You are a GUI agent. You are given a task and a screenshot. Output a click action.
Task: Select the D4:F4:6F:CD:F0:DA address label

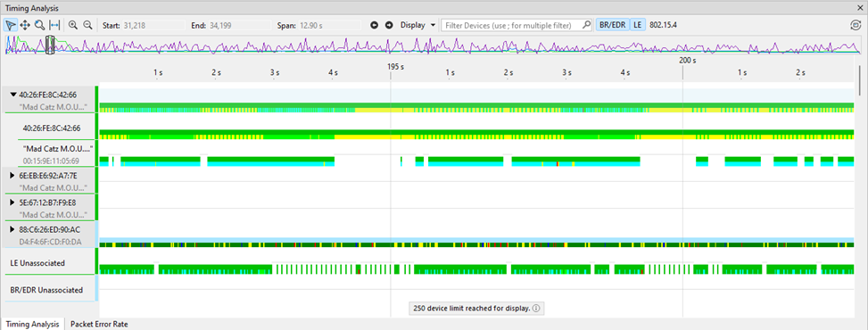(x=50, y=242)
